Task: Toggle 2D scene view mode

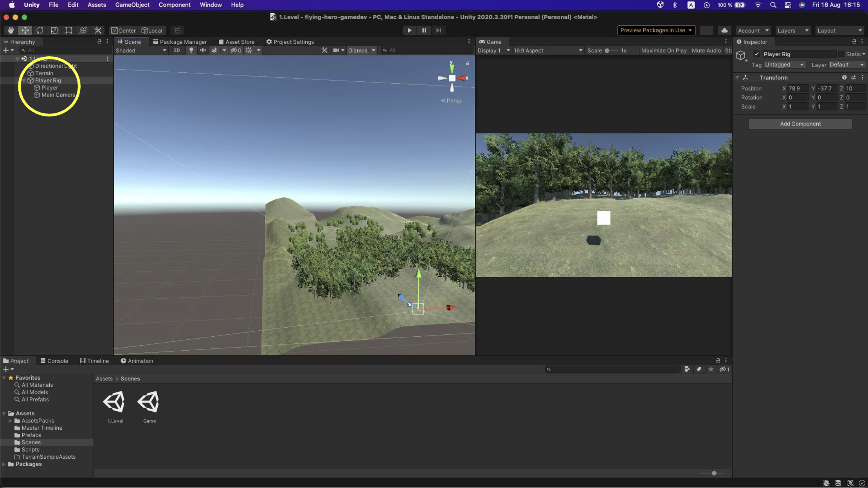Action: coord(177,50)
